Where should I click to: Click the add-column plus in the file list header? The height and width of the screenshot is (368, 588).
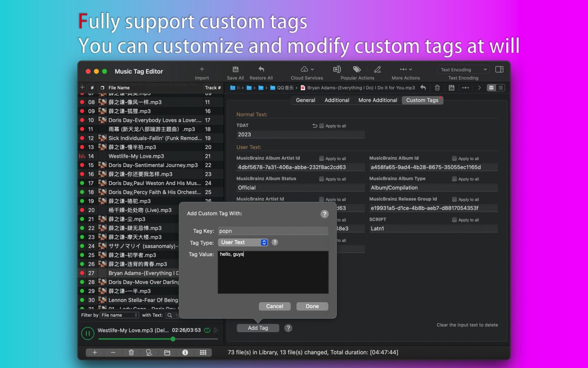click(x=82, y=87)
